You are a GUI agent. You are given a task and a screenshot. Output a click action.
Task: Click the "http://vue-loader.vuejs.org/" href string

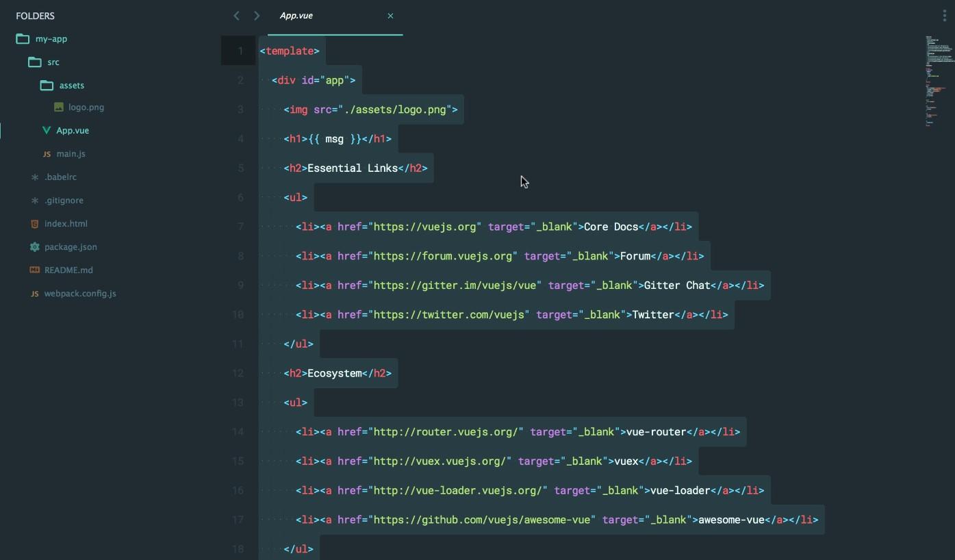[458, 491]
